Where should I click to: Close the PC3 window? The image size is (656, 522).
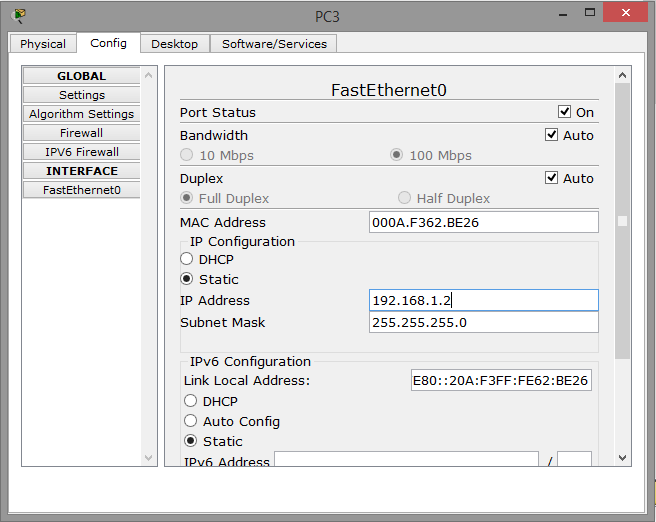(x=625, y=13)
